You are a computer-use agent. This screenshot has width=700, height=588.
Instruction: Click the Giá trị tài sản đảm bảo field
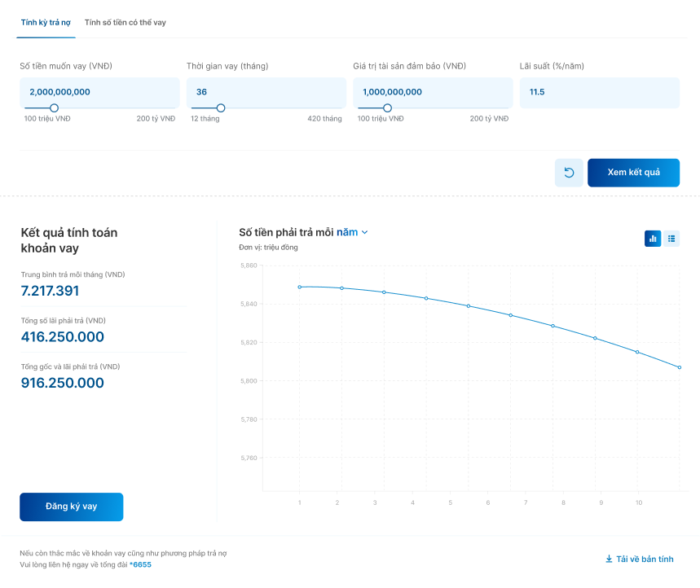pos(433,92)
